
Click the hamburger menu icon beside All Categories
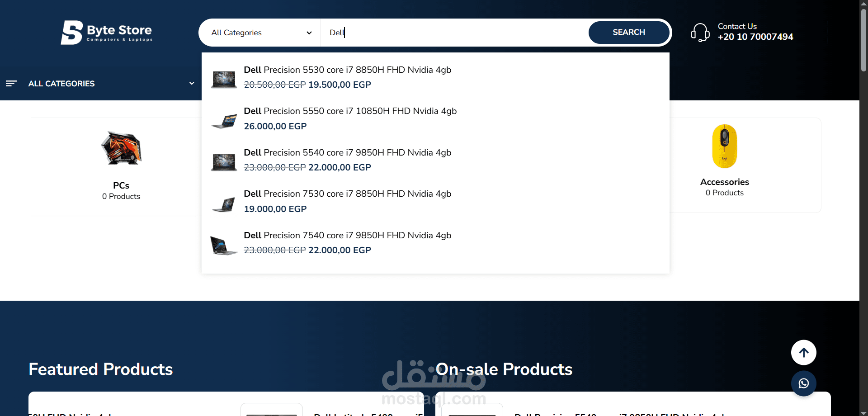pos(11,83)
